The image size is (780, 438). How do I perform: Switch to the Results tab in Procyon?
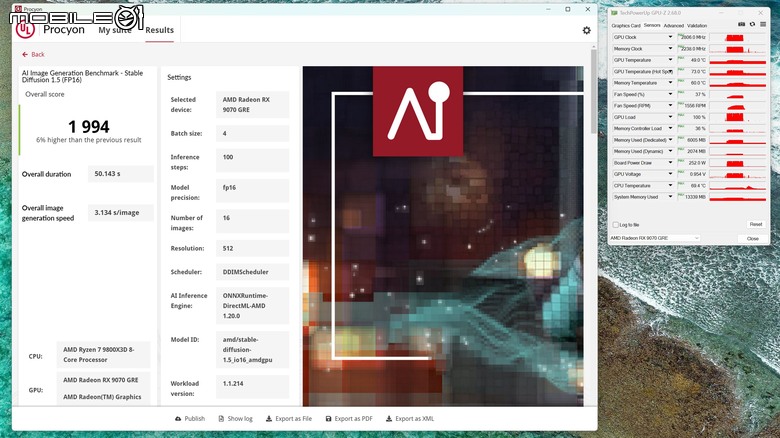pos(160,30)
